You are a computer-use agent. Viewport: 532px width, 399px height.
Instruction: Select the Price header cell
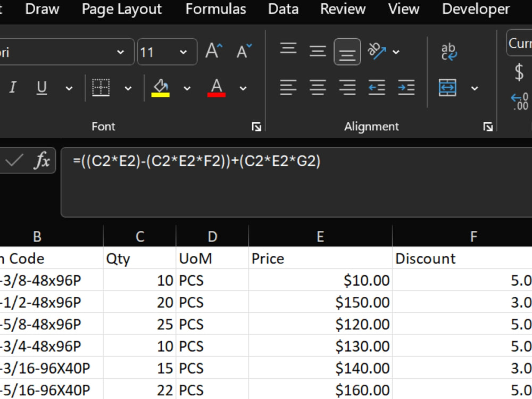coord(320,259)
